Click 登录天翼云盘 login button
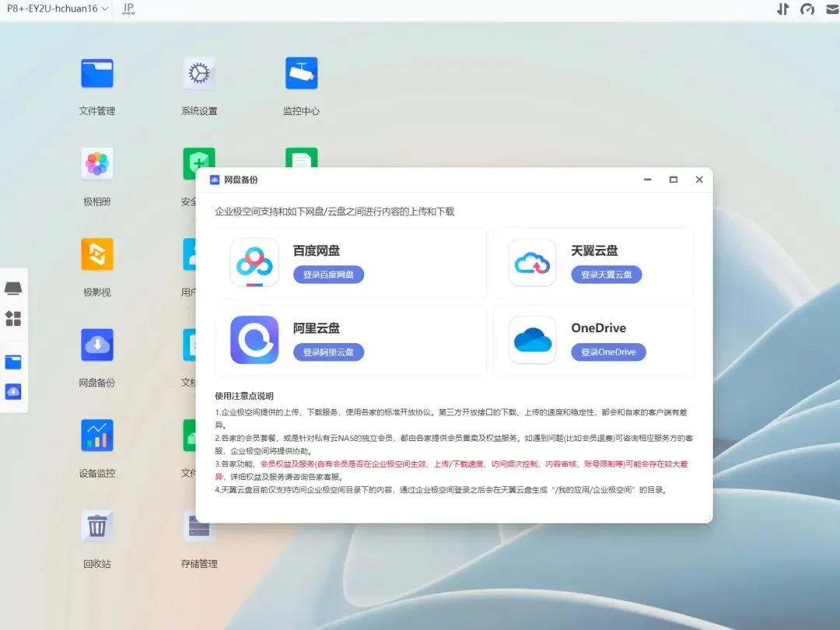840x630 pixels. click(607, 275)
